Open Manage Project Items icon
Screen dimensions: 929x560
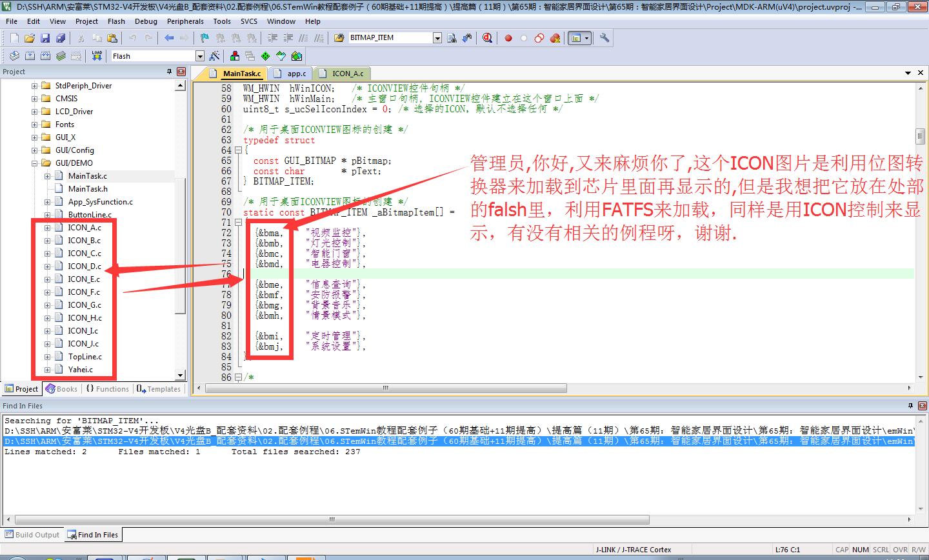(x=234, y=56)
